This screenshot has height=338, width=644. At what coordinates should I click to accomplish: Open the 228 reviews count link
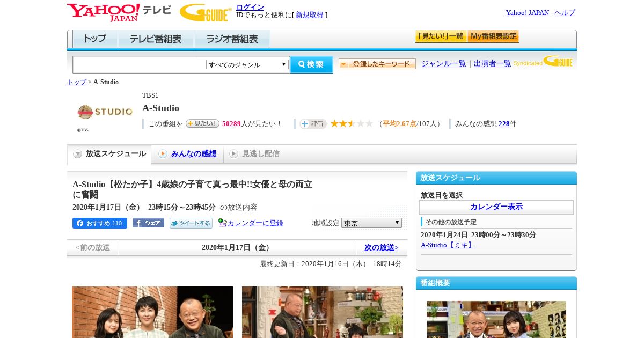coord(504,124)
